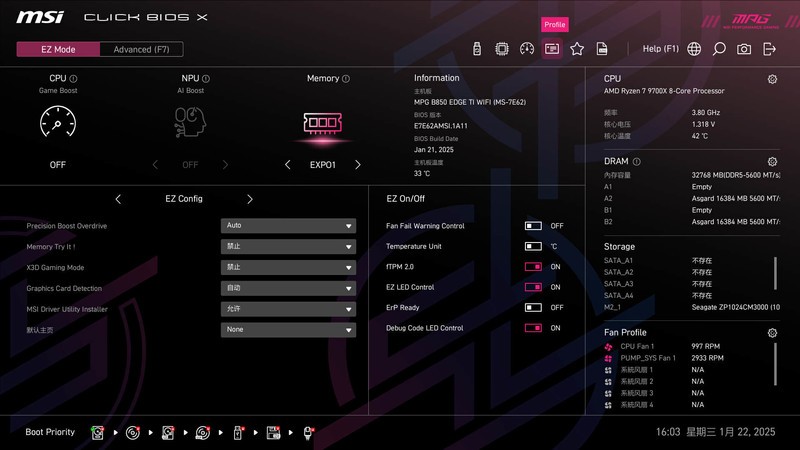Turn off the fTPM 2.0 switch
The width and height of the screenshot is (800, 450).
[x=533, y=266]
